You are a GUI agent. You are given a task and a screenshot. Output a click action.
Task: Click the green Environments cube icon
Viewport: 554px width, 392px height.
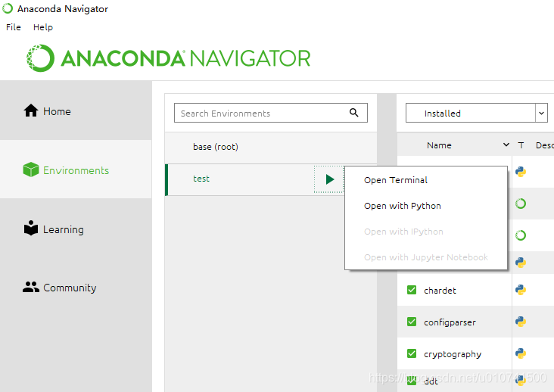pyautogui.click(x=31, y=170)
